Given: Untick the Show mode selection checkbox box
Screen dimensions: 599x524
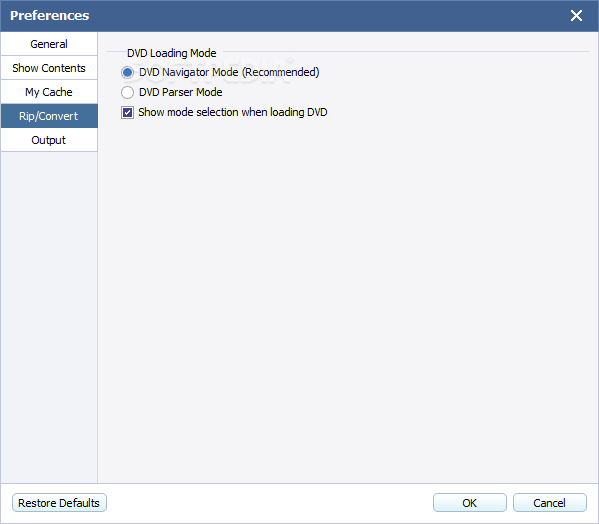Looking at the screenshot, I should coord(127,112).
